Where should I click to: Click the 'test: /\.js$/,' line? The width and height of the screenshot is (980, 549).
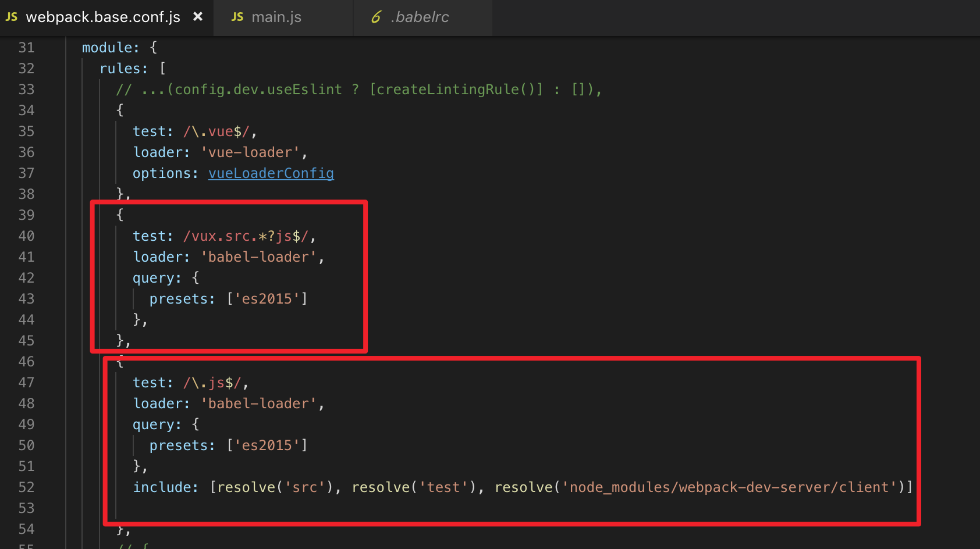[191, 383]
